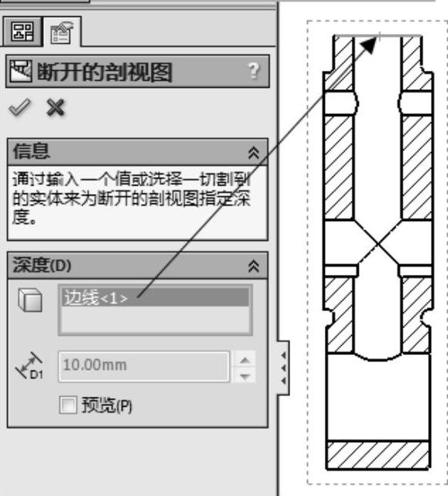This screenshot has height=496, width=448.
Task: Collapse the side panel with arrow handle
Action: (x=283, y=368)
